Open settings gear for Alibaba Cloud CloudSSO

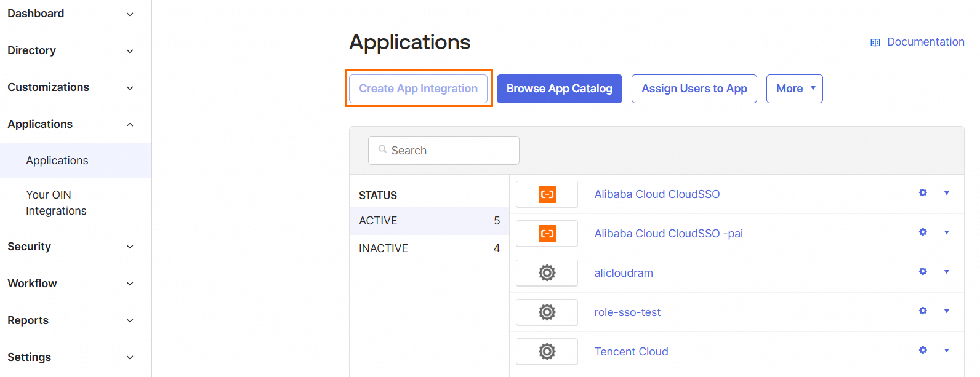[923, 193]
